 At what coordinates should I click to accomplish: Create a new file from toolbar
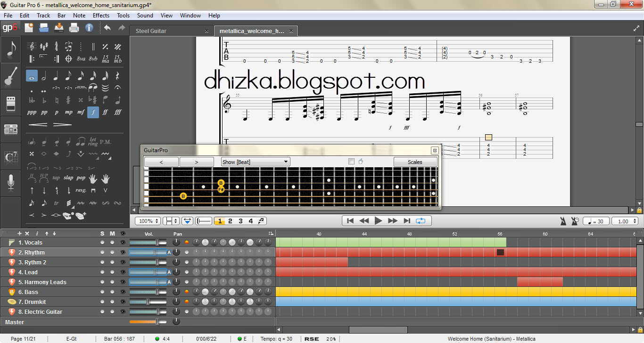coord(29,28)
